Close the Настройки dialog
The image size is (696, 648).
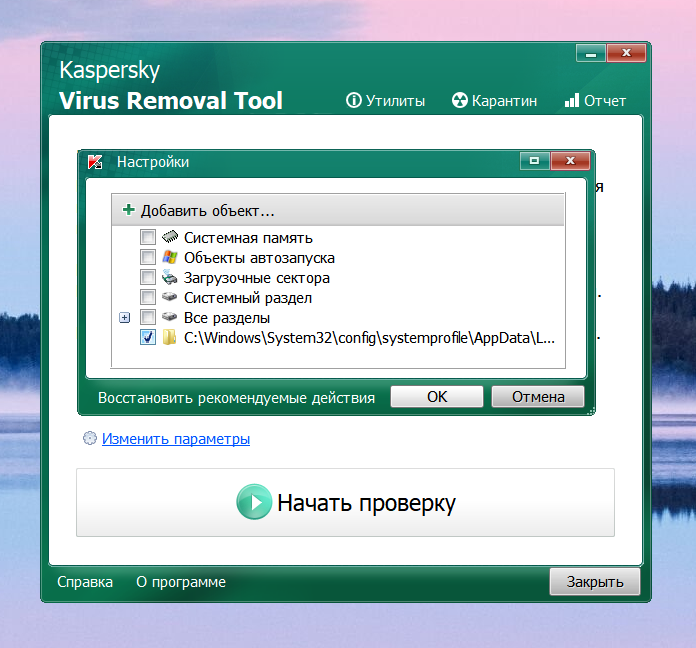tap(570, 161)
